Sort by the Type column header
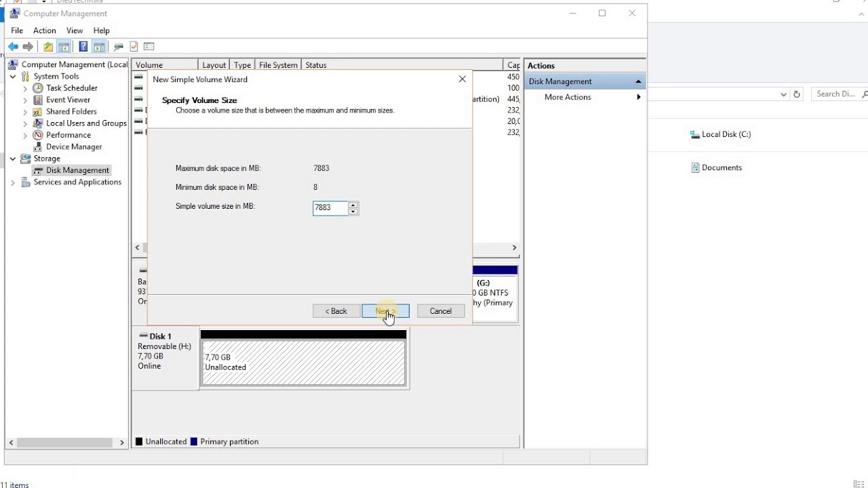Screen dimensions: 868x488 [242, 65]
